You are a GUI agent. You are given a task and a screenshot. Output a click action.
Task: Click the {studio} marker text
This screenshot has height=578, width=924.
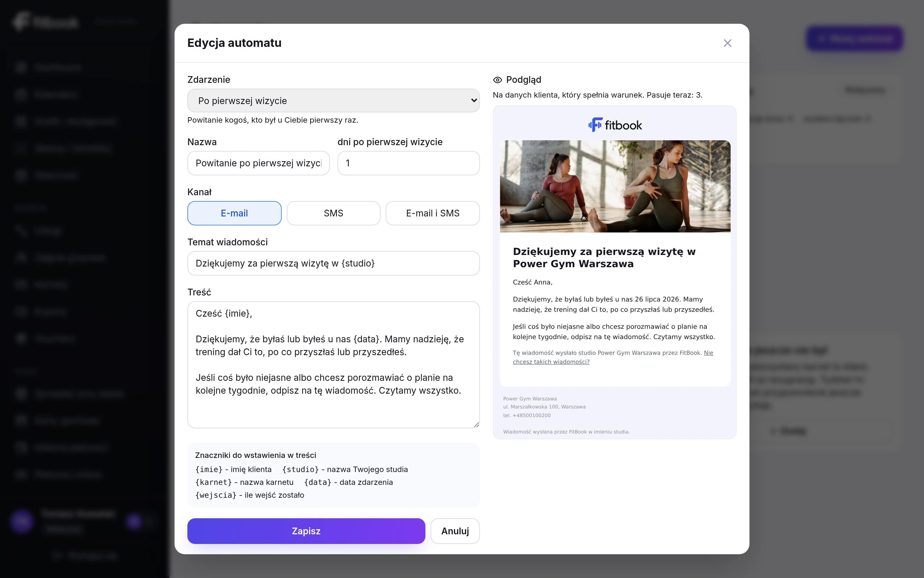(301, 469)
